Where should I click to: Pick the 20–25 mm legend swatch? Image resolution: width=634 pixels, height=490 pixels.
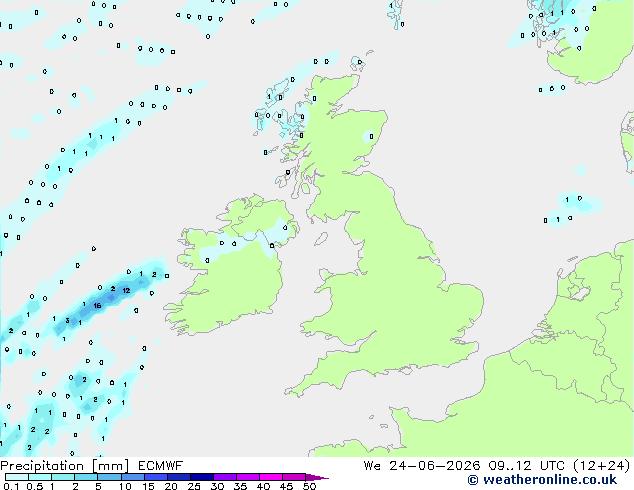pos(179,477)
